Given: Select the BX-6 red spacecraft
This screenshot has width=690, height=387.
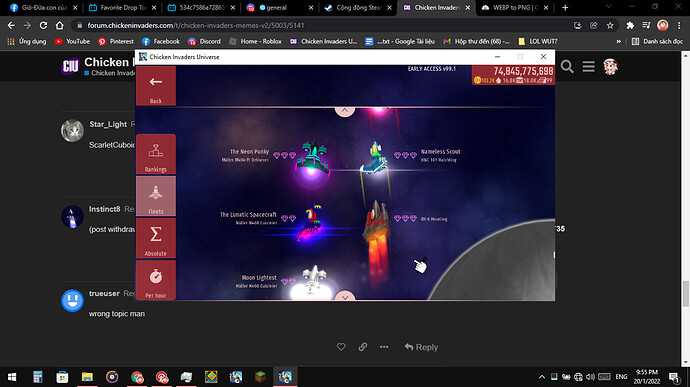Looking at the screenshot, I should tap(377, 220).
